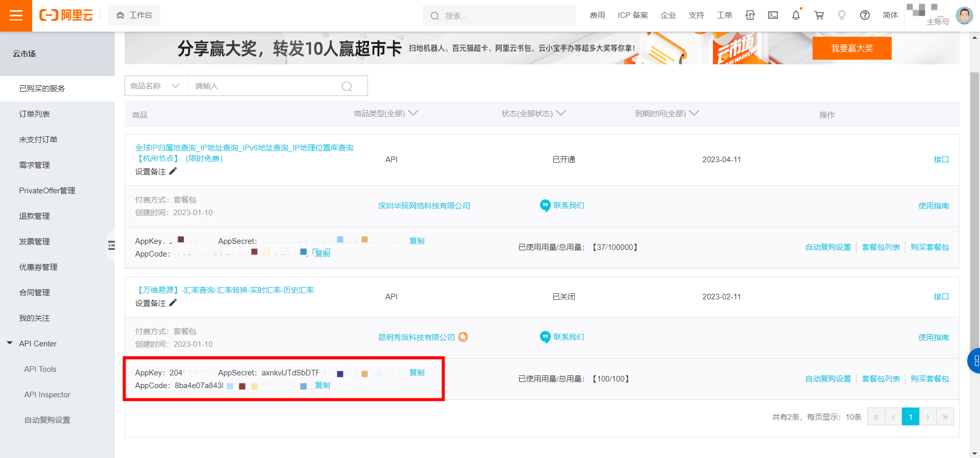Collapse the sidebar using the edge handle

pos(111,245)
